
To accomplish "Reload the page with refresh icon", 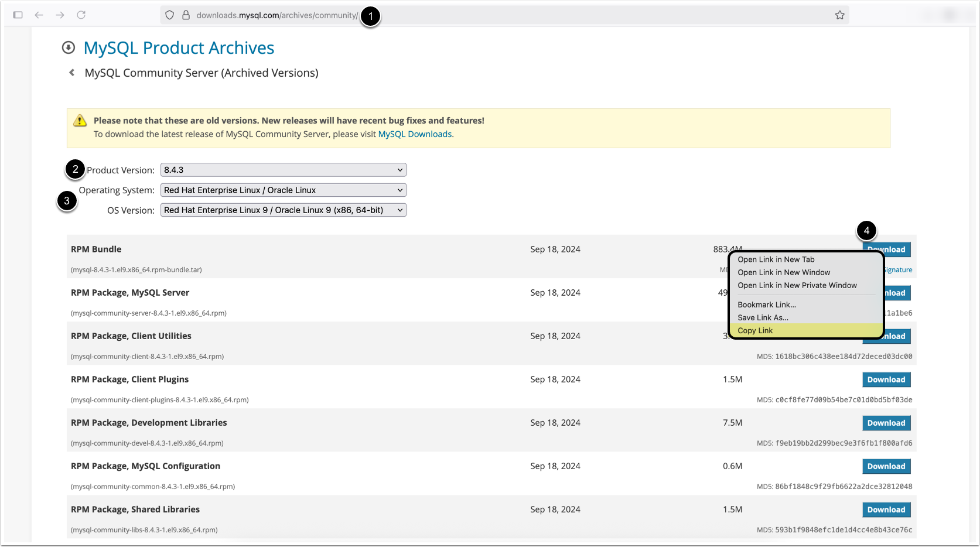I will pyautogui.click(x=81, y=15).
